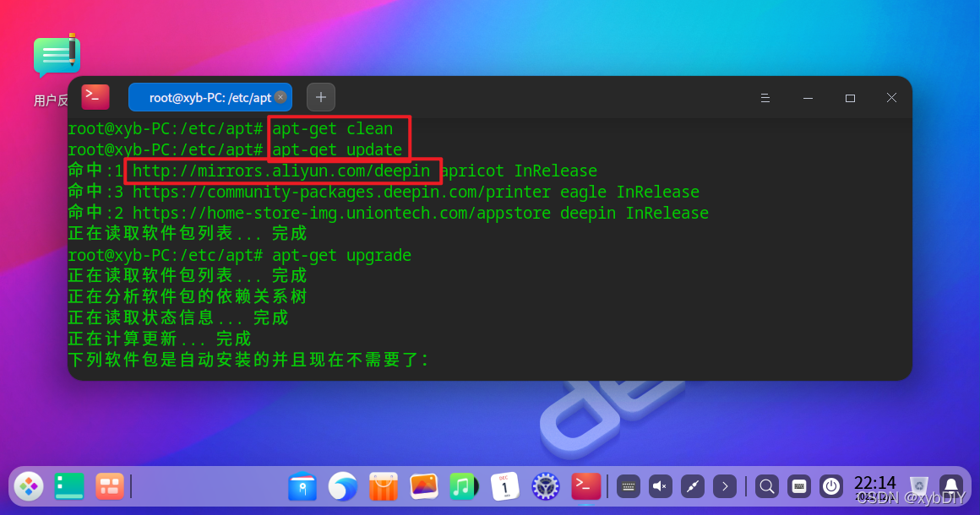Screen dimensions: 980x515
Task: Open the search icon in the dock
Action: click(x=767, y=486)
